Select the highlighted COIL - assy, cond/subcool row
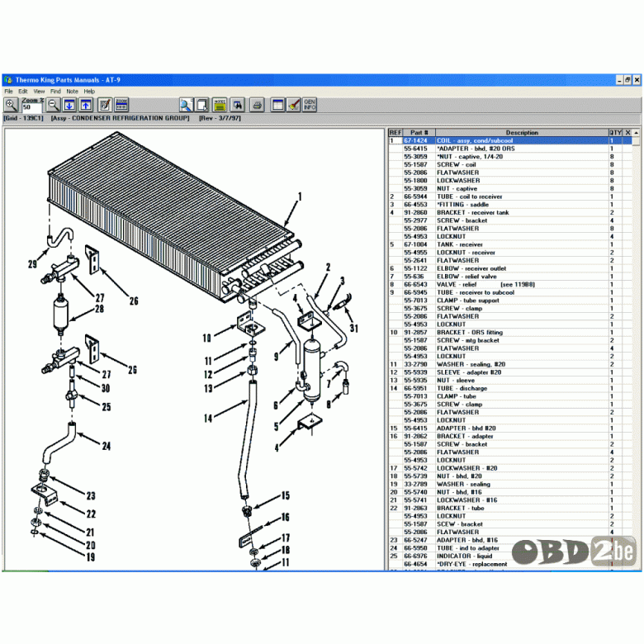 coord(510,140)
